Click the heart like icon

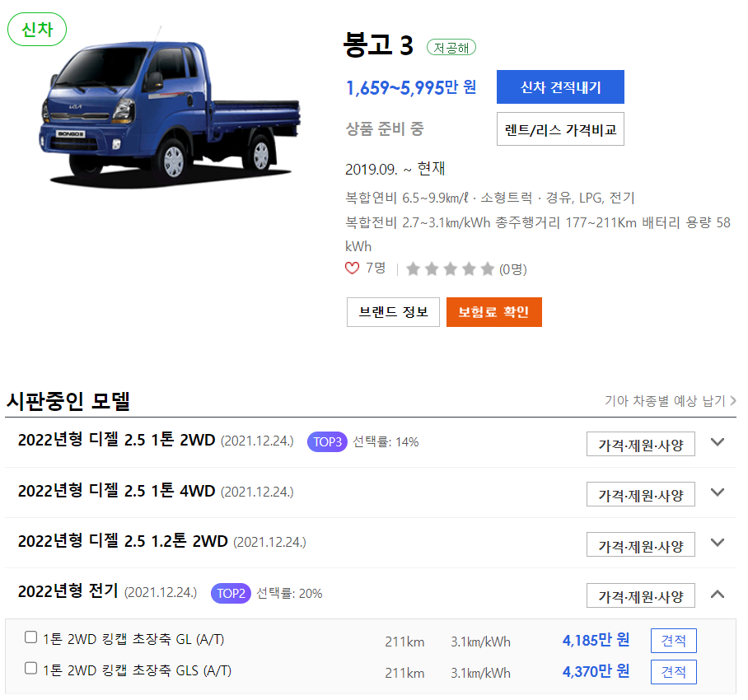pyautogui.click(x=352, y=268)
